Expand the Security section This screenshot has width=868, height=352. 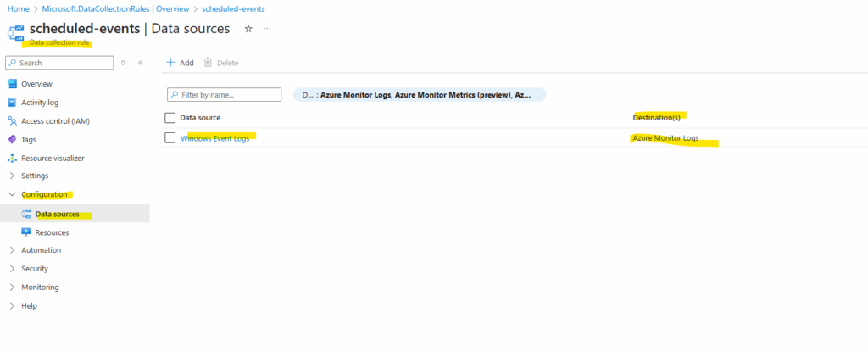pyautogui.click(x=12, y=269)
